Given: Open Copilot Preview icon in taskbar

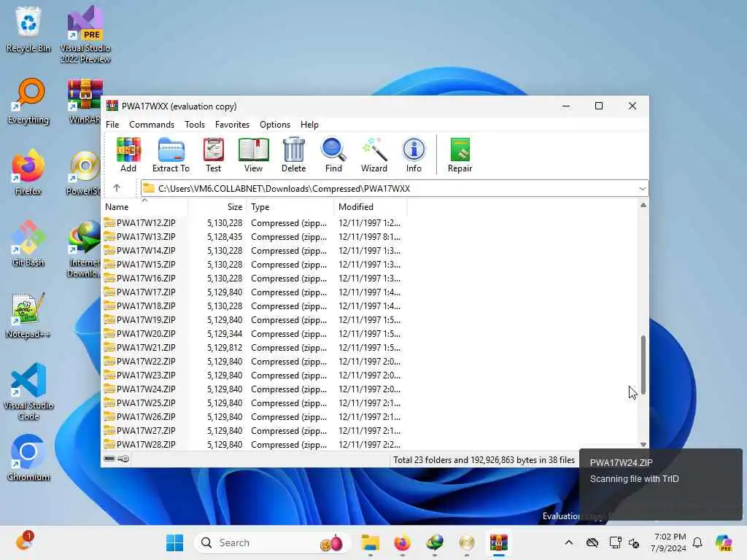Looking at the screenshot, I should point(724,542).
